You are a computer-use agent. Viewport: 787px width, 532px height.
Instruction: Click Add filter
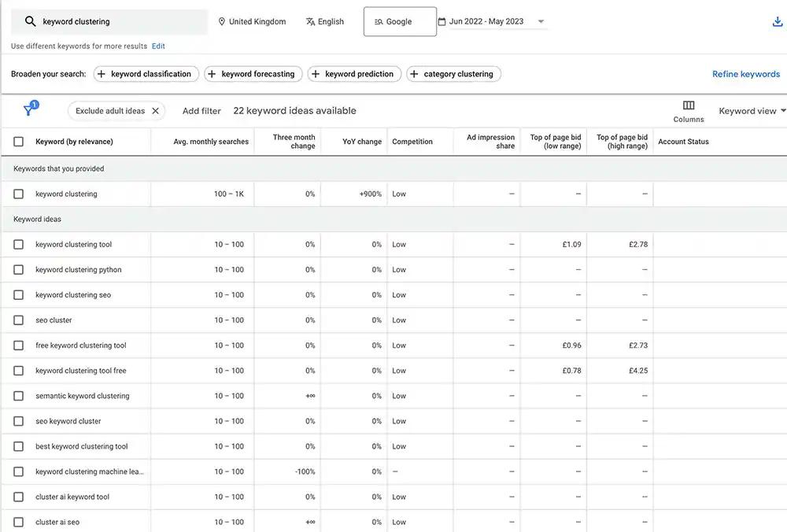point(201,111)
